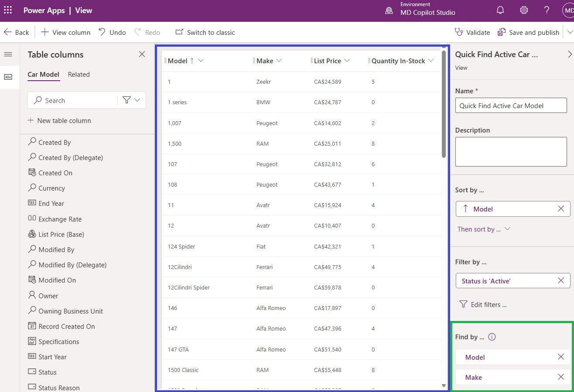The image size is (574, 392).
Task: Validate the view
Action: click(x=472, y=32)
